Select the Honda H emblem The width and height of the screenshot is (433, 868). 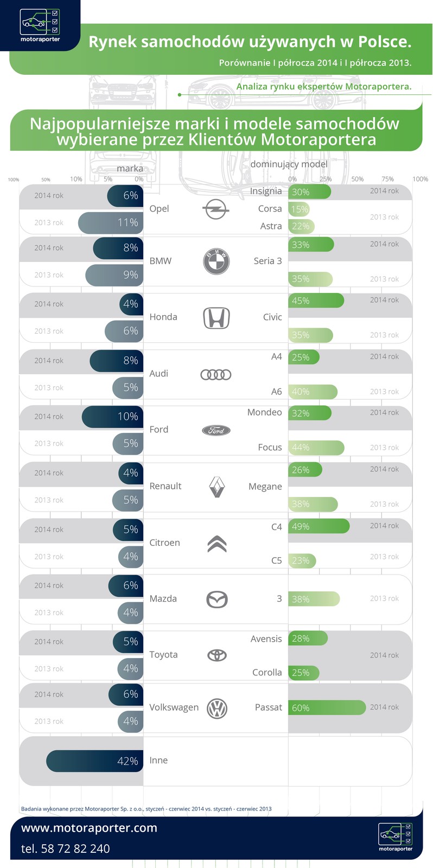[216, 318]
